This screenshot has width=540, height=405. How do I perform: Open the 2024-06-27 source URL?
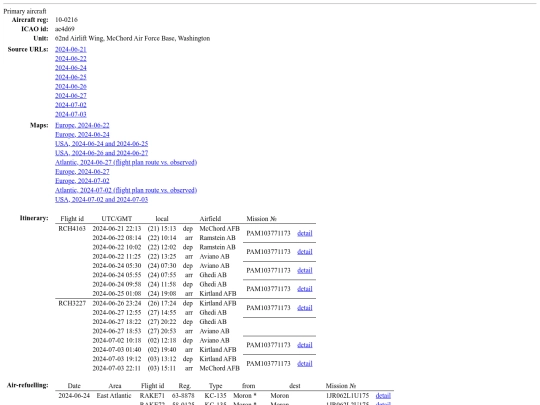[x=71, y=96]
